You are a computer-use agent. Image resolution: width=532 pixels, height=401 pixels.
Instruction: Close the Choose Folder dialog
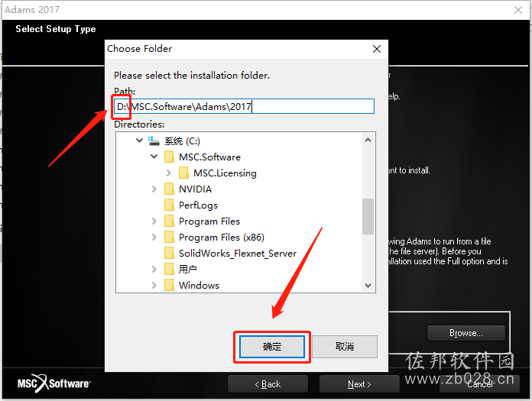click(377, 49)
